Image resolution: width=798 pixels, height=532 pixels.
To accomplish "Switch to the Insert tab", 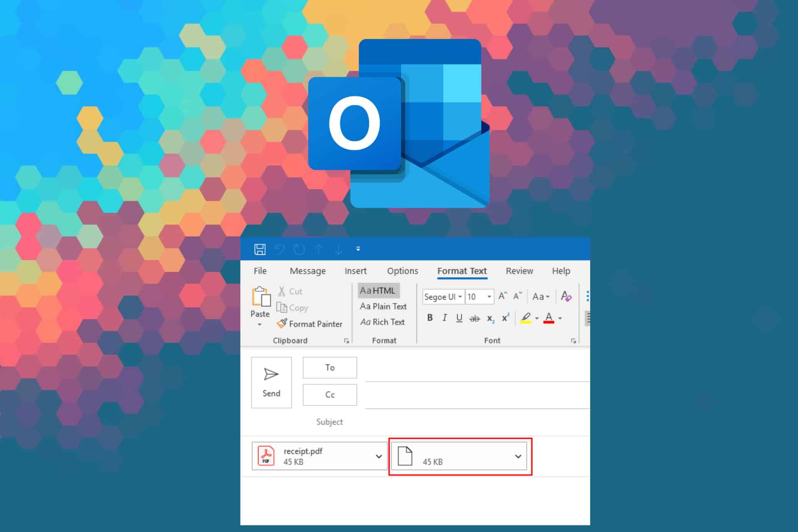I will tap(356, 271).
